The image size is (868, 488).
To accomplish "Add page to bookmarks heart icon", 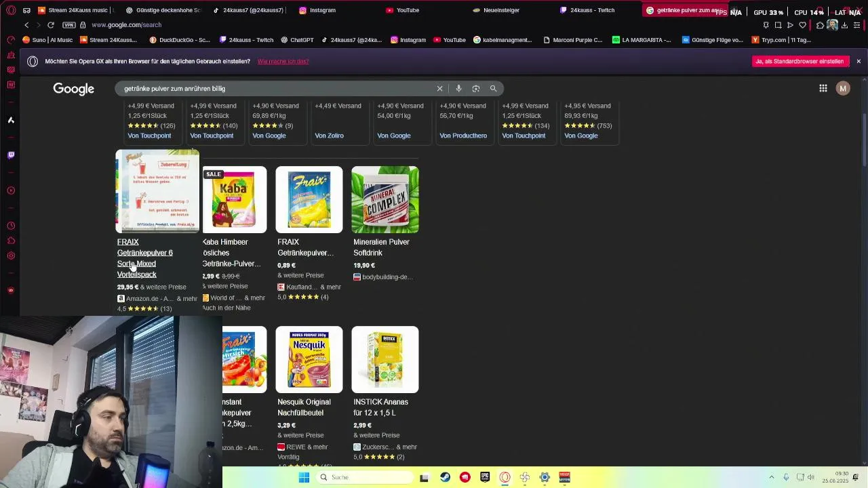I will tap(802, 25).
